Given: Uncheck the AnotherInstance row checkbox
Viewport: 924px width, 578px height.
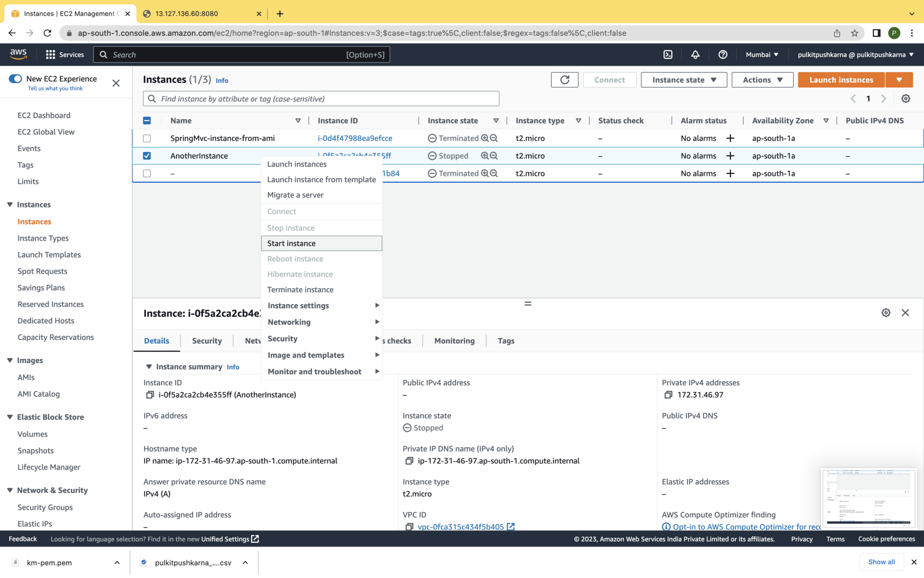Looking at the screenshot, I should tap(147, 156).
